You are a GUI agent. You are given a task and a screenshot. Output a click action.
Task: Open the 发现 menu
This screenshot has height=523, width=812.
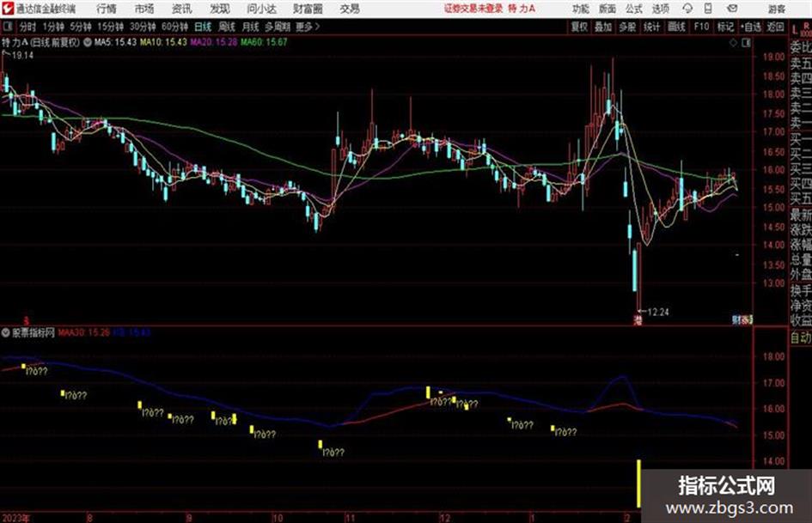pyautogui.click(x=220, y=9)
